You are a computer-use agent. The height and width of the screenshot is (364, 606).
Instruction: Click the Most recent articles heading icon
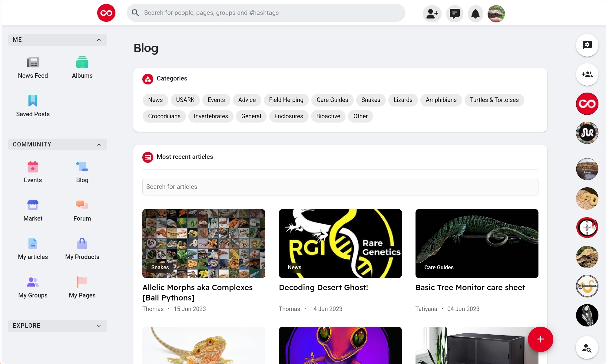(x=148, y=157)
